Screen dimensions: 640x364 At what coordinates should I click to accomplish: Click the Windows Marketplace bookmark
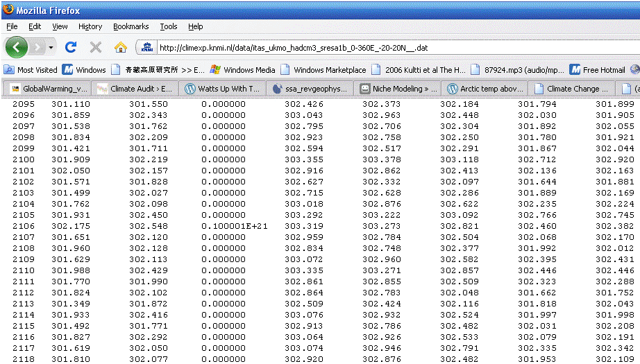[x=323, y=69]
